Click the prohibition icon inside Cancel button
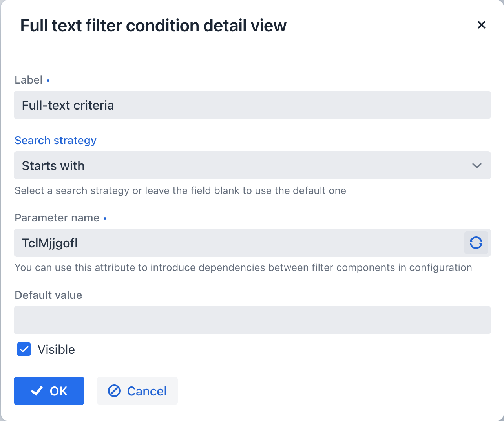 coord(113,391)
